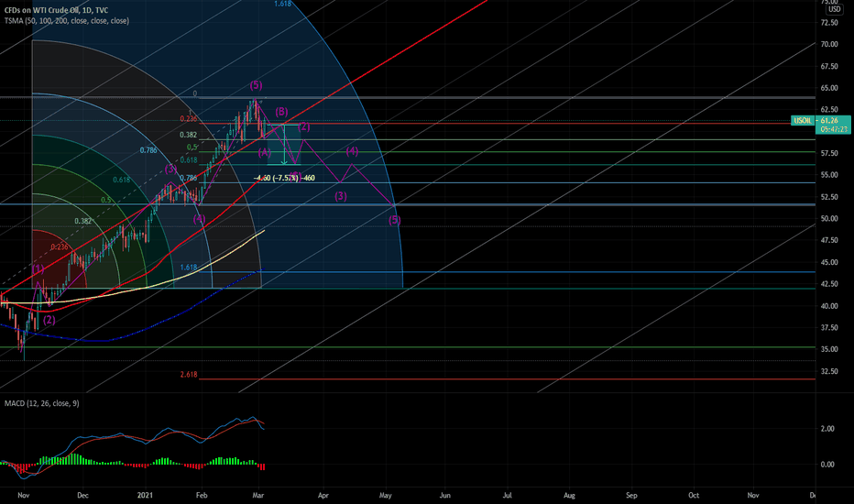Click the 45.00 price axis label
The width and height of the screenshot is (854, 504).
(829, 262)
